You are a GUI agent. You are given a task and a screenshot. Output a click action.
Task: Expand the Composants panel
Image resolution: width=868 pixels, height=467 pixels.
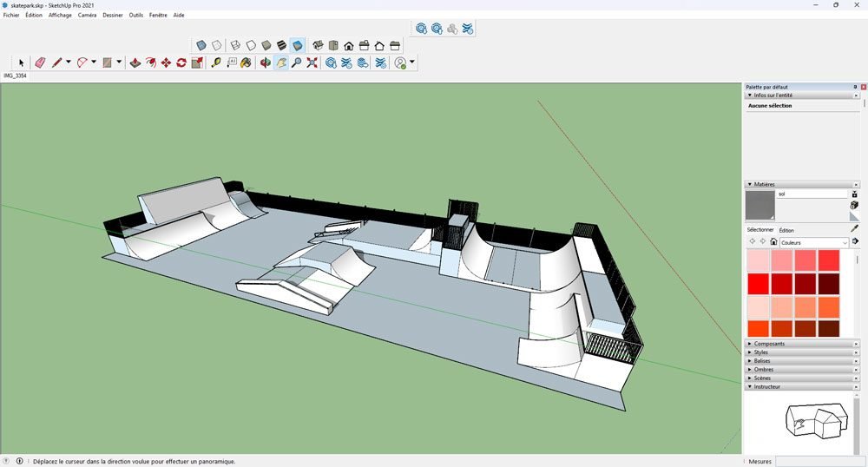coord(801,344)
